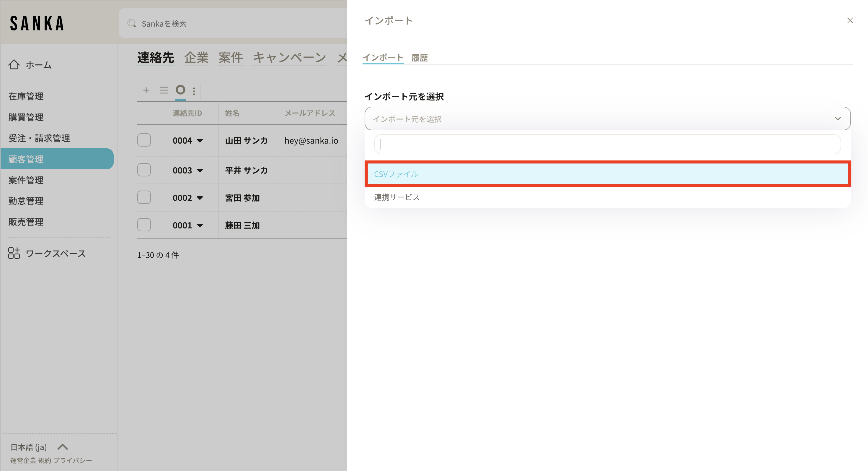The width and height of the screenshot is (868, 471).
Task: Expand the dropdown arrow beside ID 0004
Action: pyautogui.click(x=200, y=141)
